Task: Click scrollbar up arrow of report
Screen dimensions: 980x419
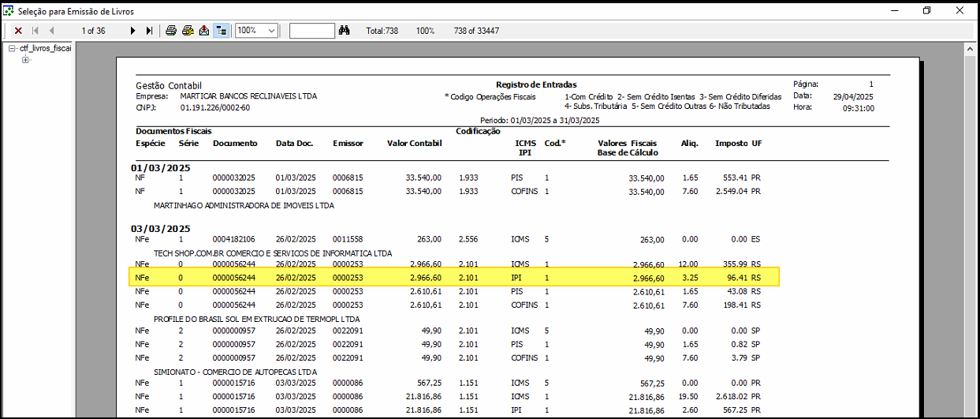Action: point(971,50)
